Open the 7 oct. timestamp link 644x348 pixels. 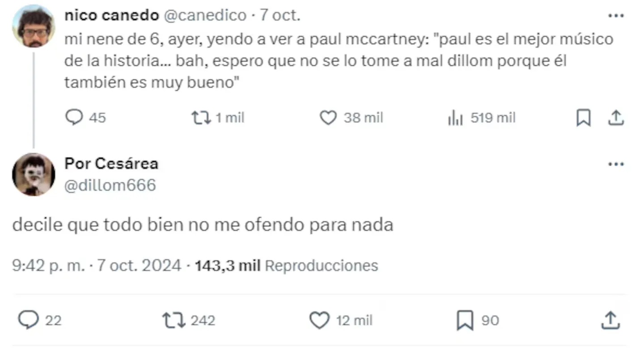tap(280, 15)
